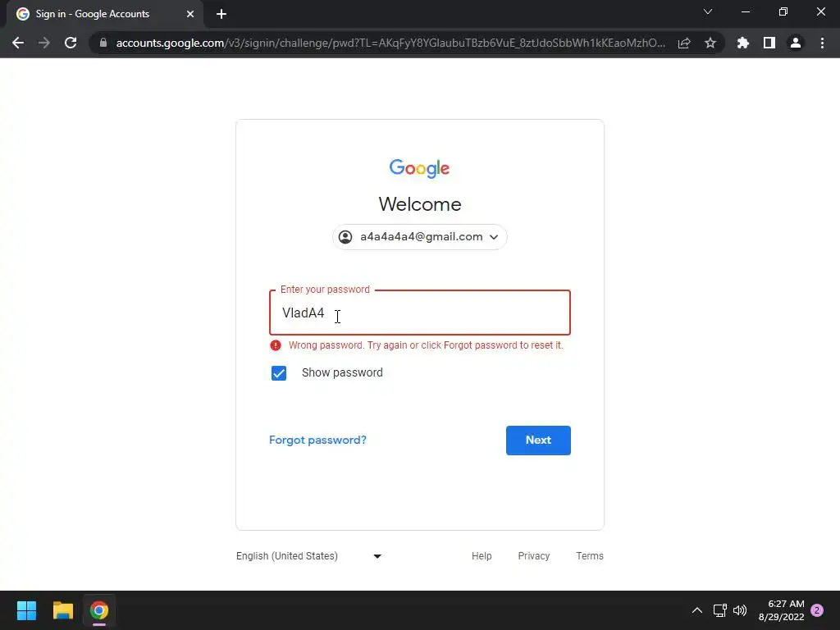This screenshot has width=840, height=630.
Task: Show hidden system tray icons
Action: pyautogui.click(x=697, y=610)
